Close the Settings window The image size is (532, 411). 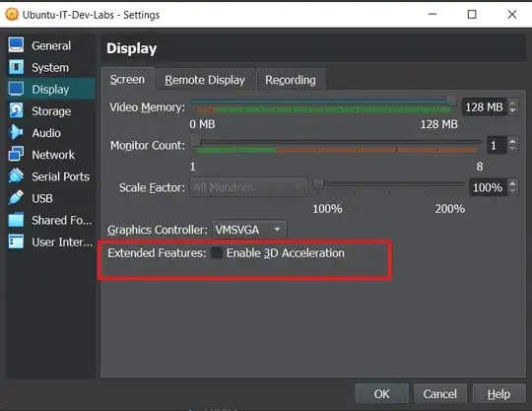(x=512, y=14)
